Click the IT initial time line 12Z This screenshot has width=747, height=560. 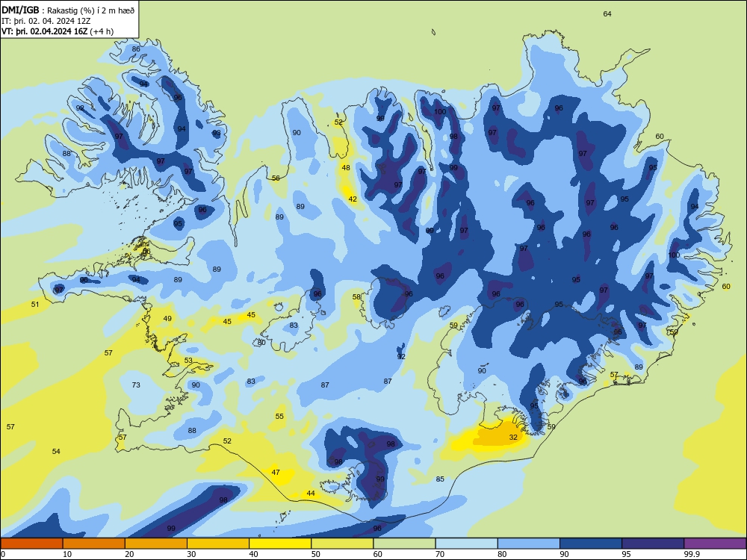pos(46,21)
